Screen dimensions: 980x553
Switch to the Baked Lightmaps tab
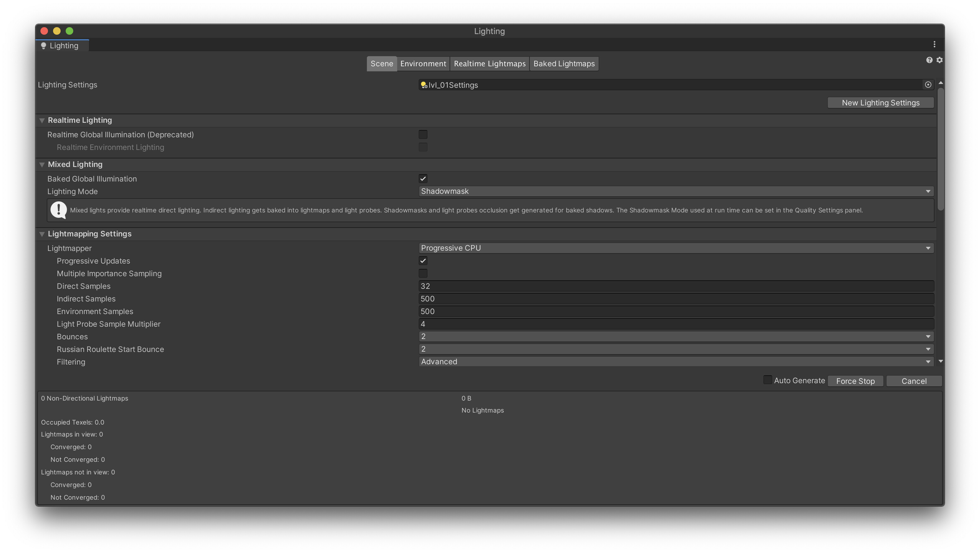click(x=564, y=63)
